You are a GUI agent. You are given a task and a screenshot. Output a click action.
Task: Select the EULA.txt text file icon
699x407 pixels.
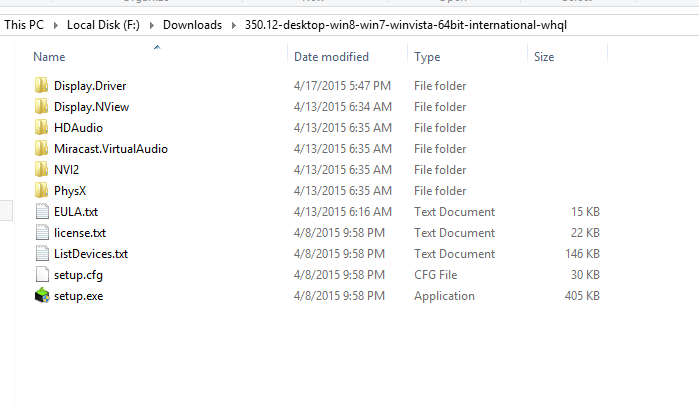tap(42, 211)
